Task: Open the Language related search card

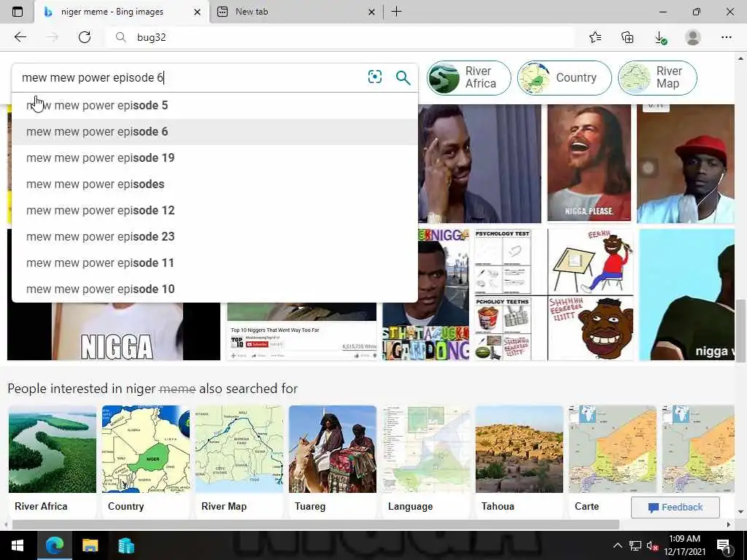Action: tap(426, 460)
